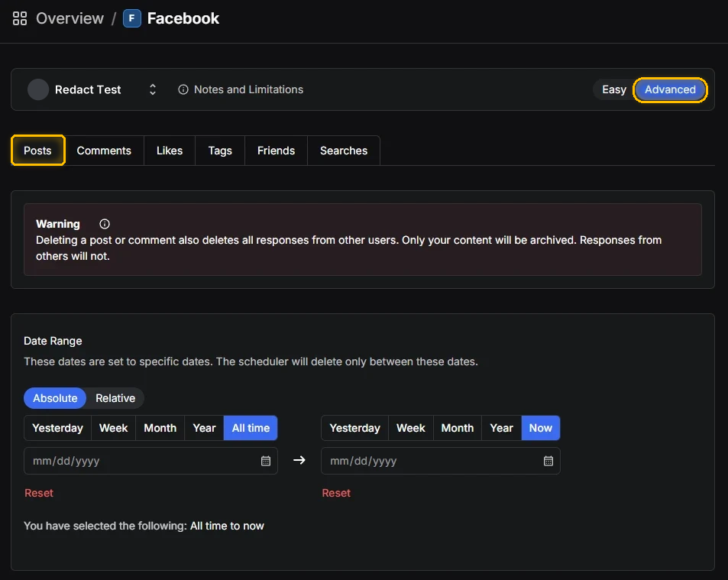Screen dimensions: 728x580
Task: Select the Tags tab
Action: [220, 151]
